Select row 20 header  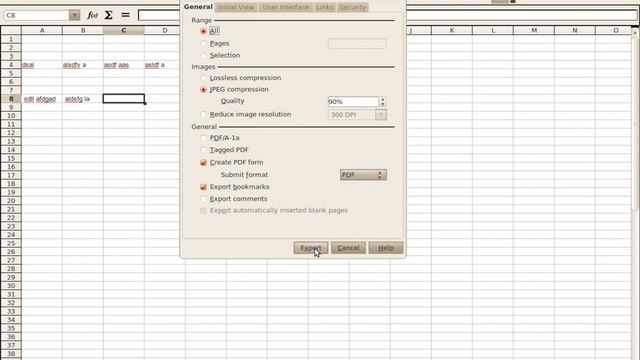pos(11,201)
